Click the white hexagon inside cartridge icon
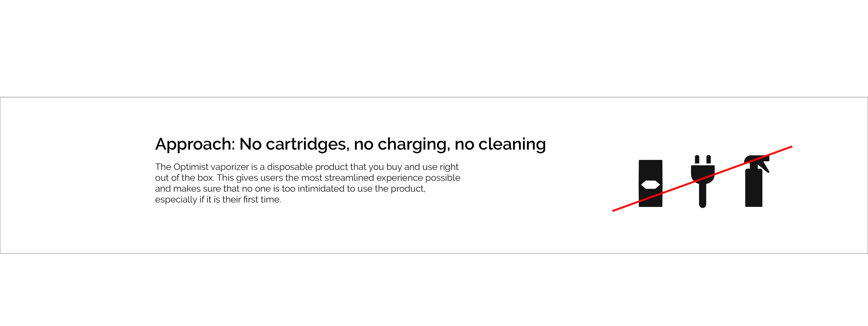This screenshot has width=868, height=326. (x=650, y=185)
